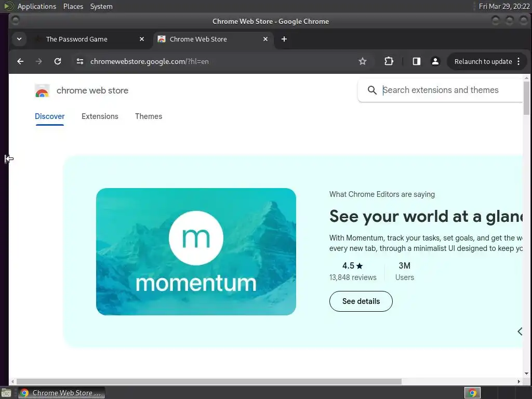Expand the tab search dropdown
The image size is (532, 399).
click(19, 39)
